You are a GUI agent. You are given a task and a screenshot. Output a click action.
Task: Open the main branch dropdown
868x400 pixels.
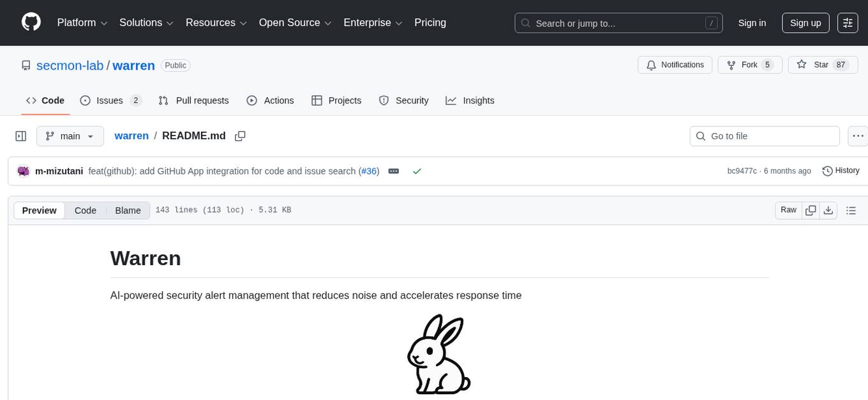pyautogui.click(x=70, y=135)
